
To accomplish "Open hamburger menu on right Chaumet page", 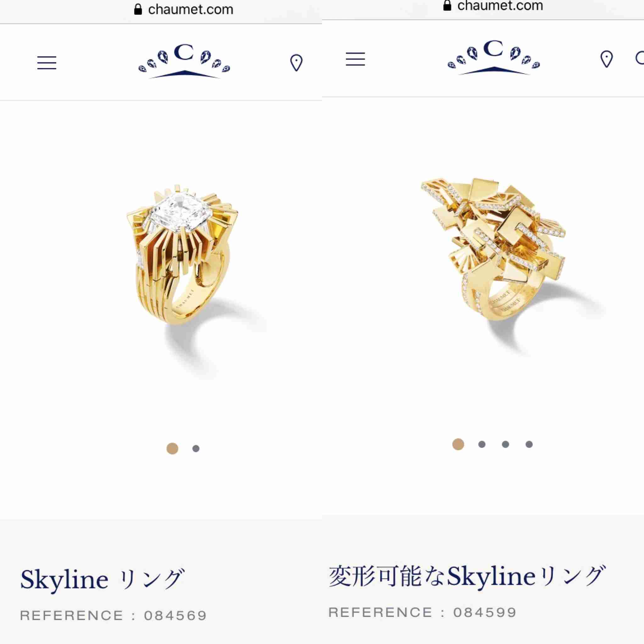I will [x=355, y=59].
